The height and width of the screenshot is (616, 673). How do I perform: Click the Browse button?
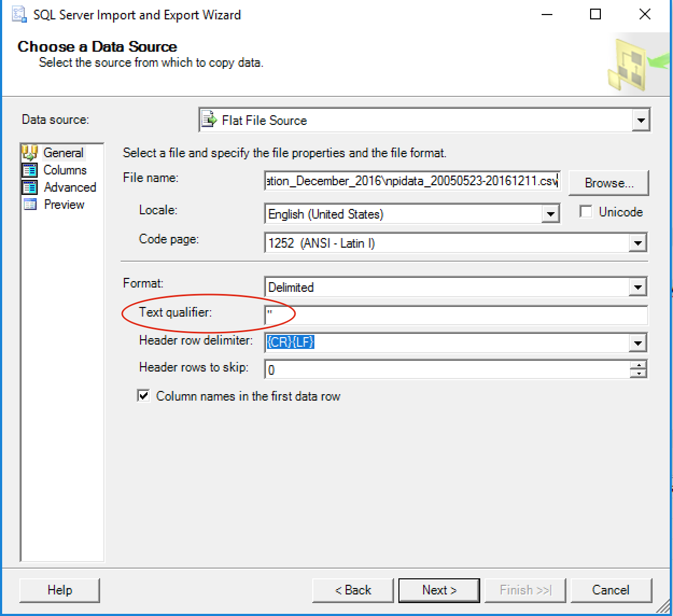click(x=609, y=183)
